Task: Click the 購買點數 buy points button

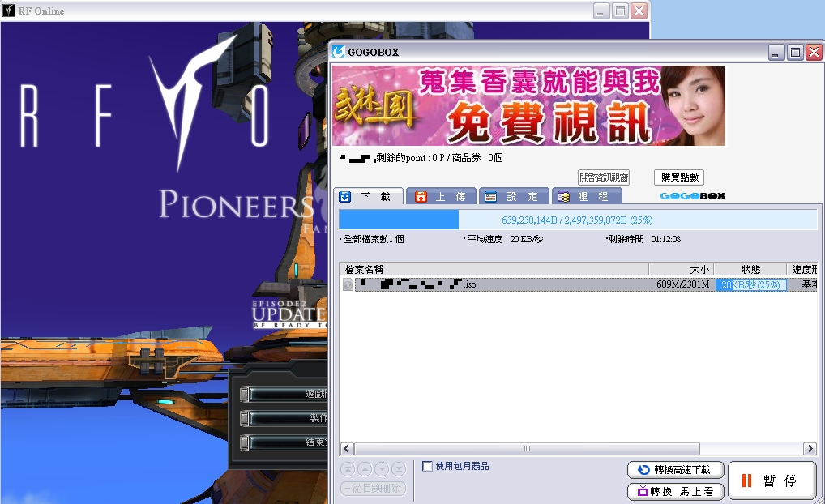Action: click(x=679, y=177)
